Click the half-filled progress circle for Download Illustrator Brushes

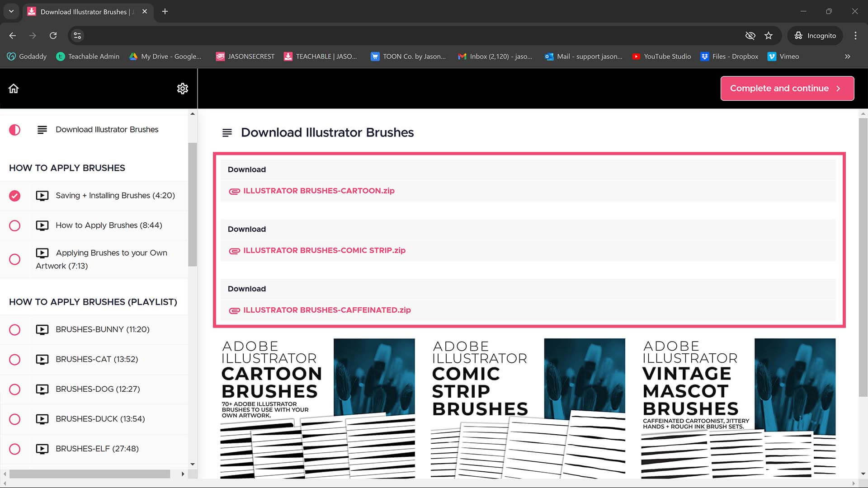click(x=14, y=130)
